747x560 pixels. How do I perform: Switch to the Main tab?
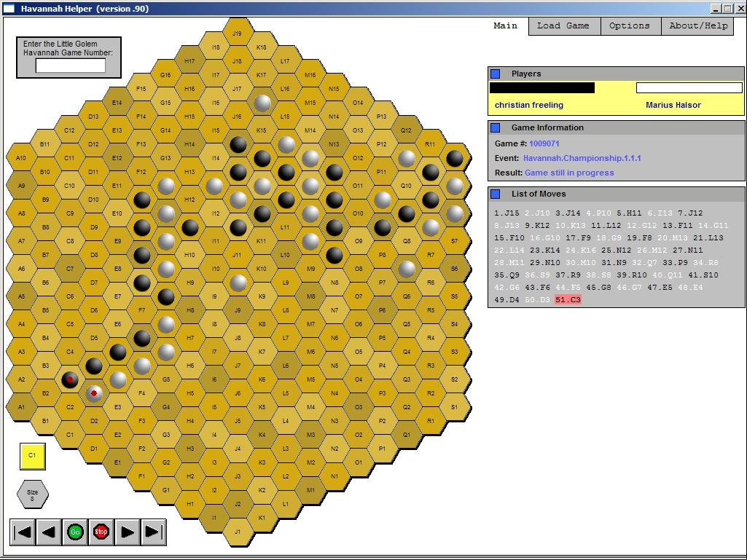[506, 25]
